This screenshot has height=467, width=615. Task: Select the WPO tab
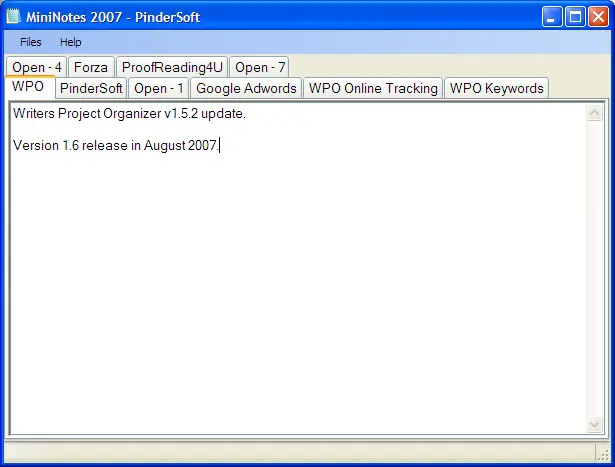[x=28, y=86]
